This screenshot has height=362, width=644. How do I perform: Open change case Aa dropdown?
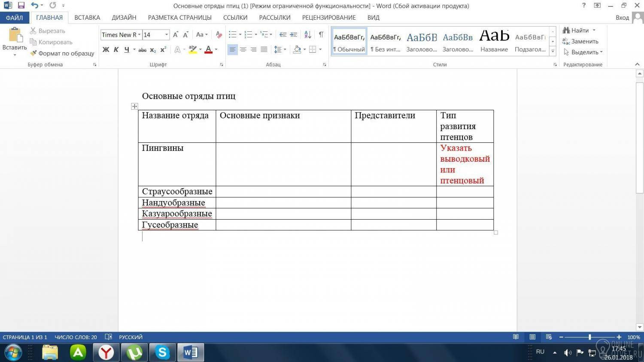201,35
